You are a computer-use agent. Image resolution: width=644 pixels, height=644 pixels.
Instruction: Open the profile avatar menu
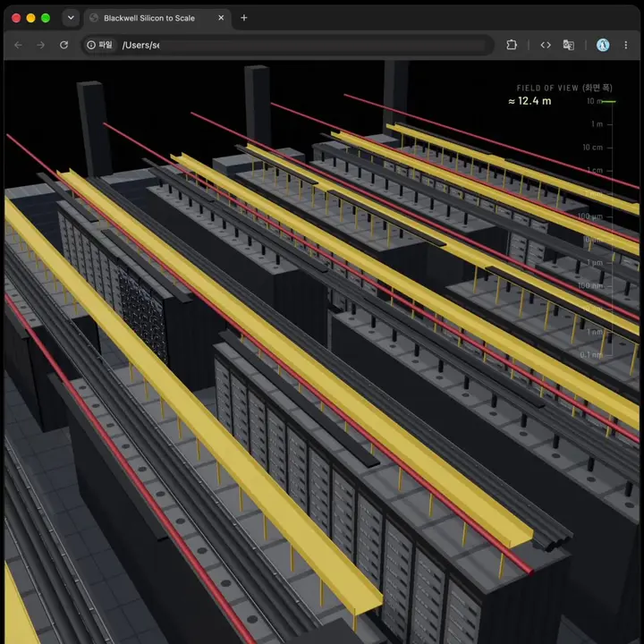point(603,45)
